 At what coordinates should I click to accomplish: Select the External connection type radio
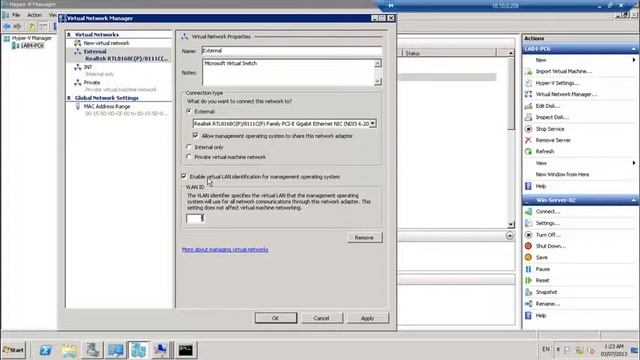[189, 111]
